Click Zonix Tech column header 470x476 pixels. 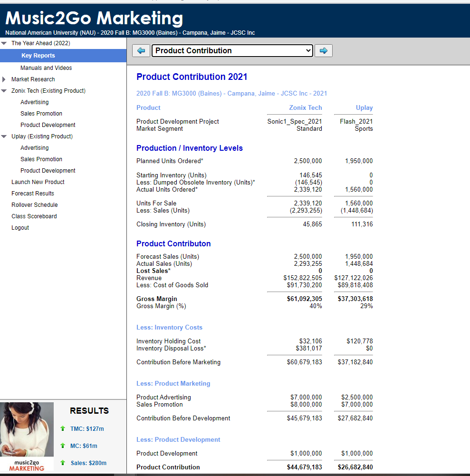(x=306, y=108)
